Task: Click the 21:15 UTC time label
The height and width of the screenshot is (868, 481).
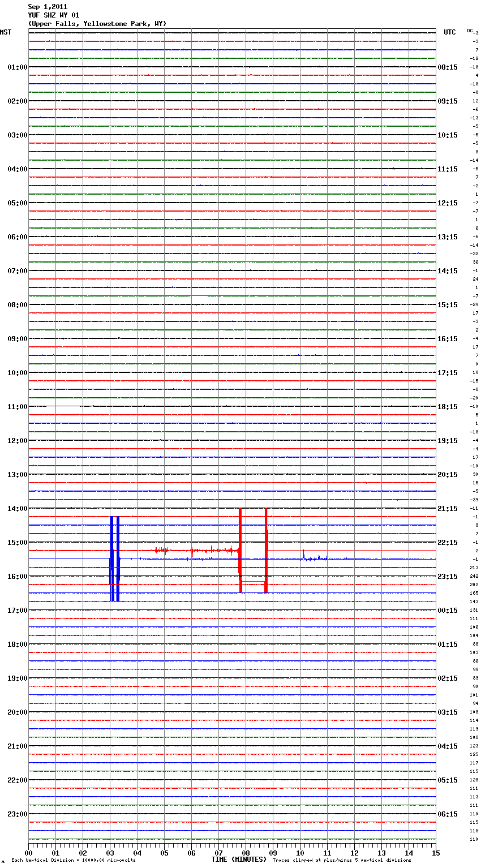Action: tap(448, 508)
